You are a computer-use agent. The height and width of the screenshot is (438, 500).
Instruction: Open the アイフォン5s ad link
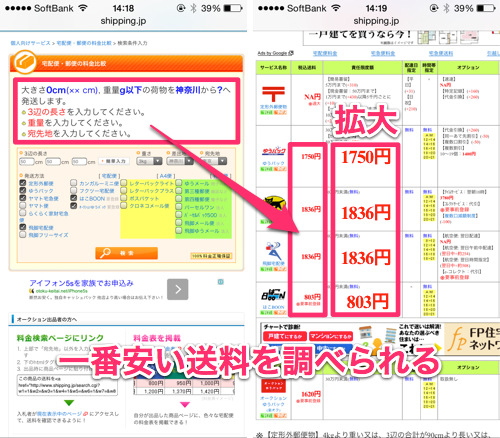click(x=81, y=283)
